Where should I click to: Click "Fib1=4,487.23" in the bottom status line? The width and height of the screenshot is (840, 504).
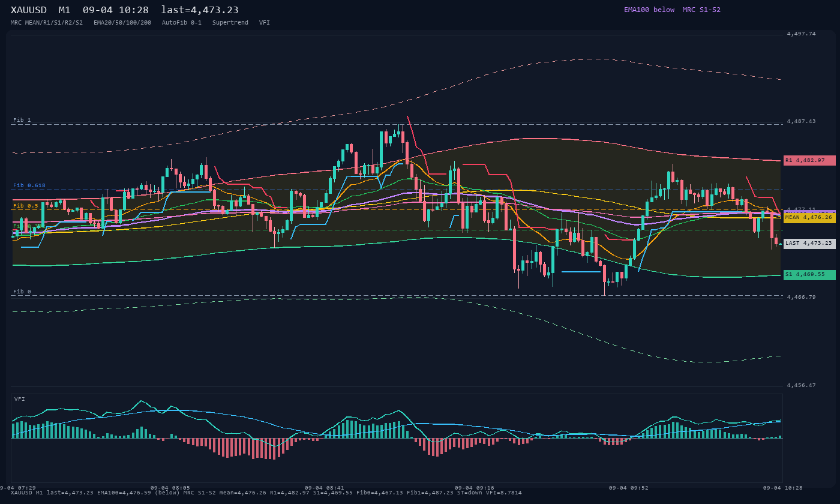pos(430,493)
